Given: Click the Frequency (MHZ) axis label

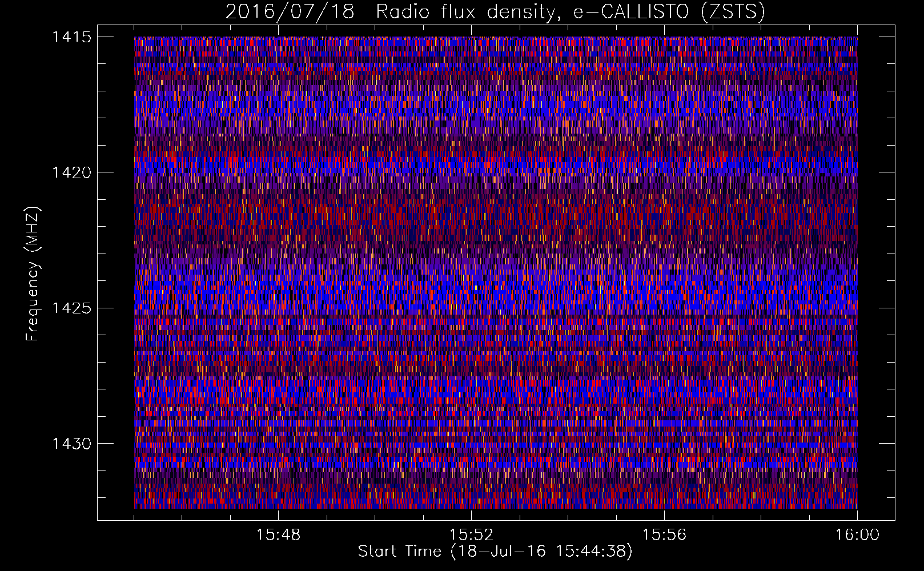Looking at the screenshot, I should pyautogui.click(x=33, y=274).
